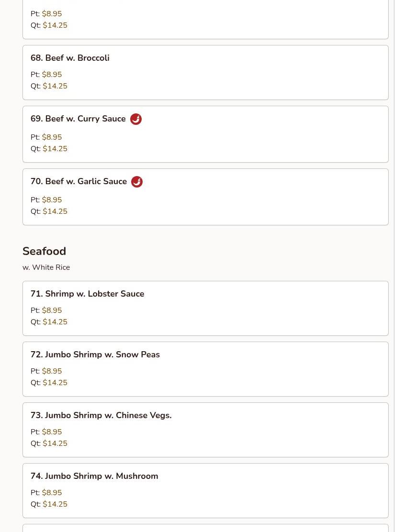Choose 70. Beef w. Garlic Sauce

(205, 197)
